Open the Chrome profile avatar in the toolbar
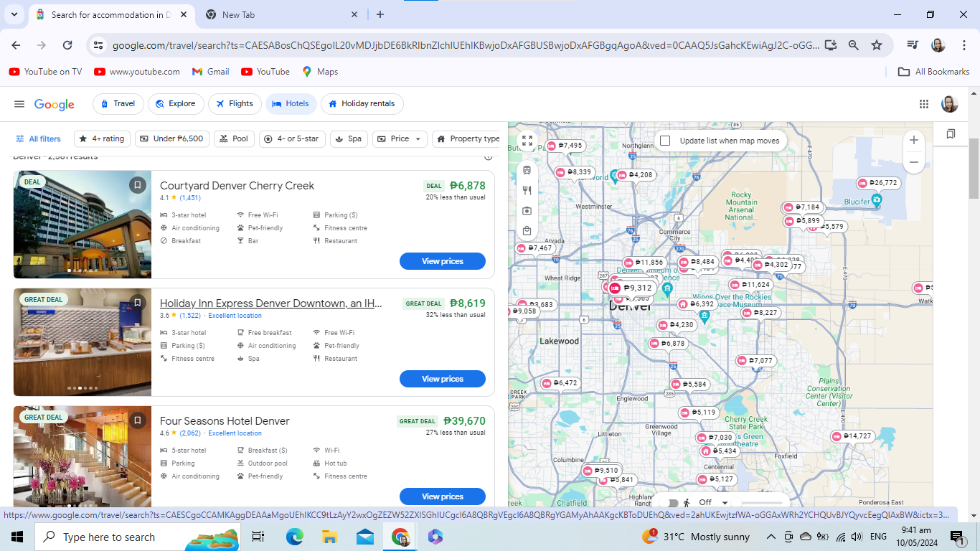This screenshot has height=551, width=980. click(938, 45)
